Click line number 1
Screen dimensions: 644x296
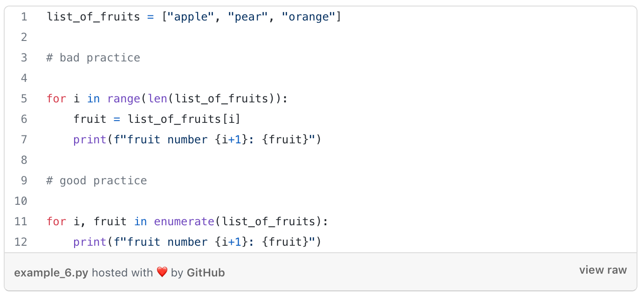24,17
